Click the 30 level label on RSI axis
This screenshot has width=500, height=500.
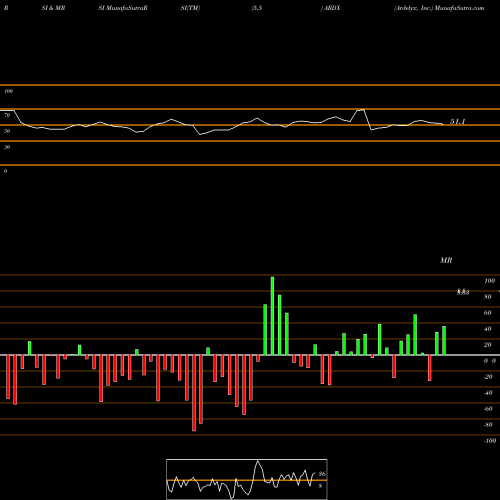coord(7,147)
